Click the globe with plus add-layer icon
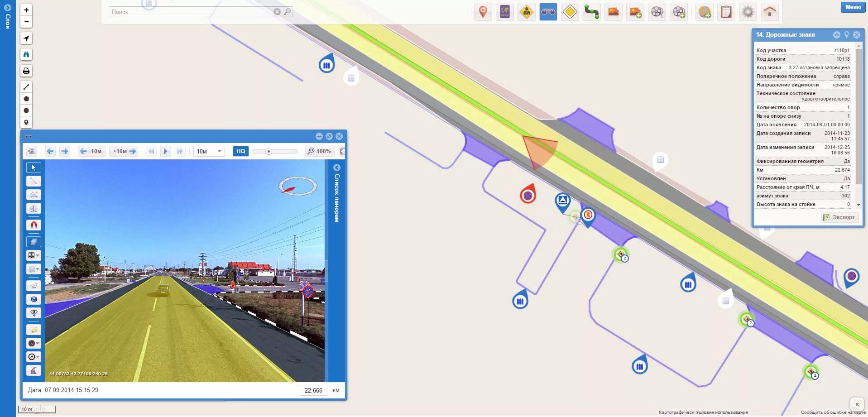This screenshot has width=868, height=417. (704, 12)
